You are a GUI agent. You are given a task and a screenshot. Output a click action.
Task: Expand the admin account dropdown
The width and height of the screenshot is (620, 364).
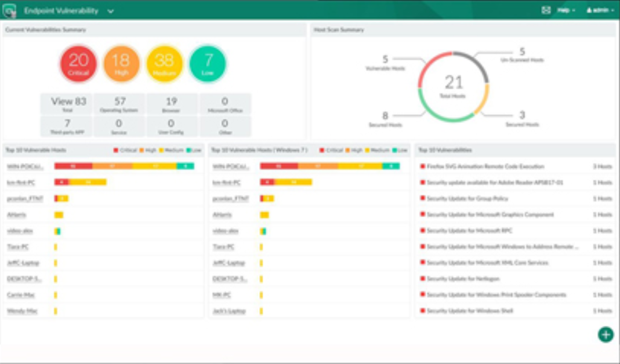[600, 10]
